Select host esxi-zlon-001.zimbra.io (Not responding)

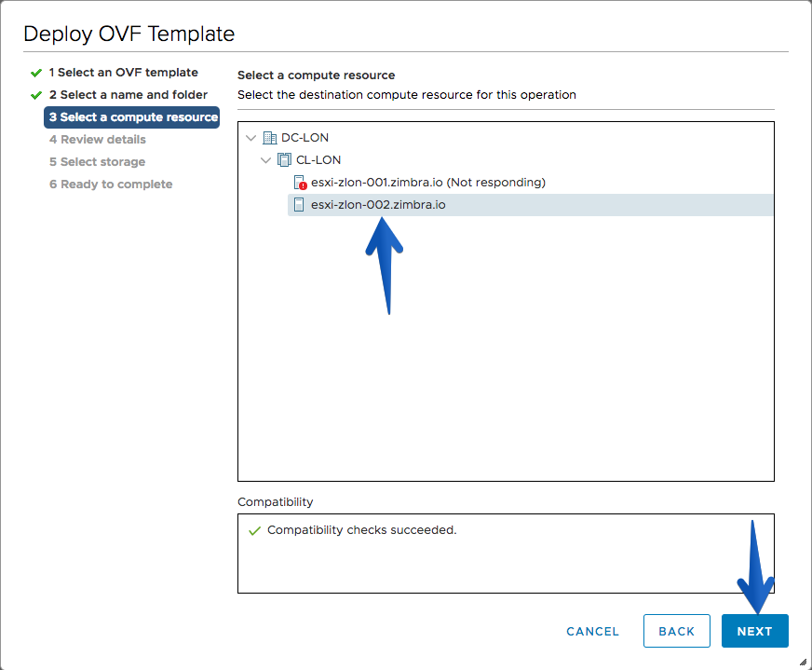(x=427, y=183)
